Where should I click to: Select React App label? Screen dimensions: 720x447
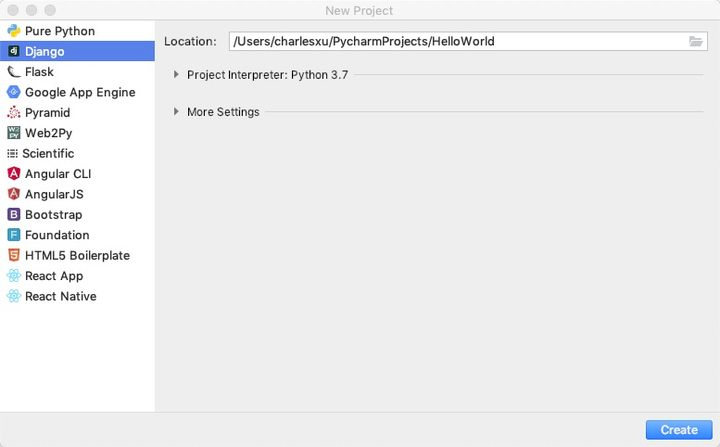point(54,276)
